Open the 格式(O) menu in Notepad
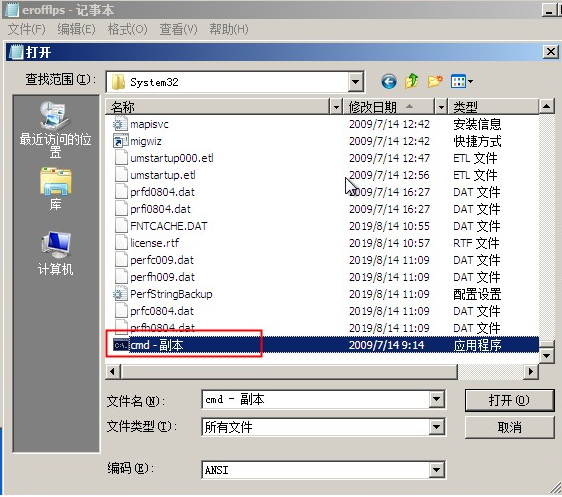 [128, 29]
